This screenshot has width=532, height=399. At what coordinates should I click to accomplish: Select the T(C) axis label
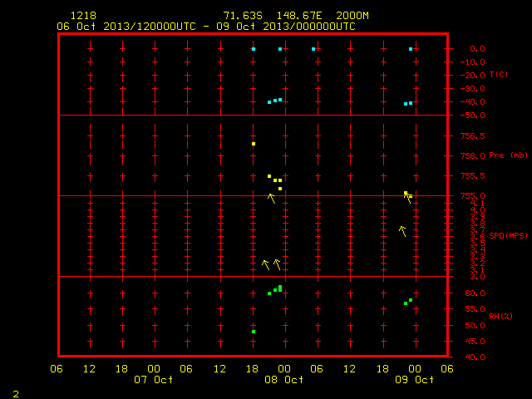[x=499, y=75]
